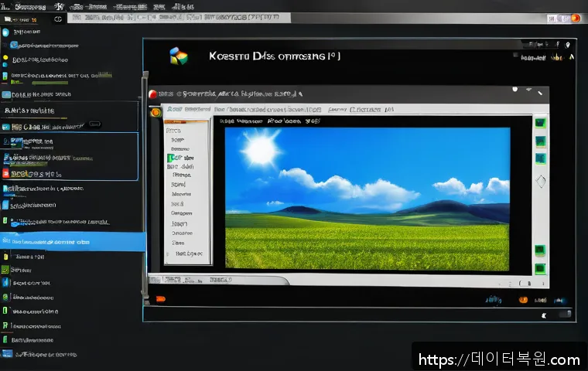
Task: Click the red circle icon in the inner window title bar
Action: point(152,94)
